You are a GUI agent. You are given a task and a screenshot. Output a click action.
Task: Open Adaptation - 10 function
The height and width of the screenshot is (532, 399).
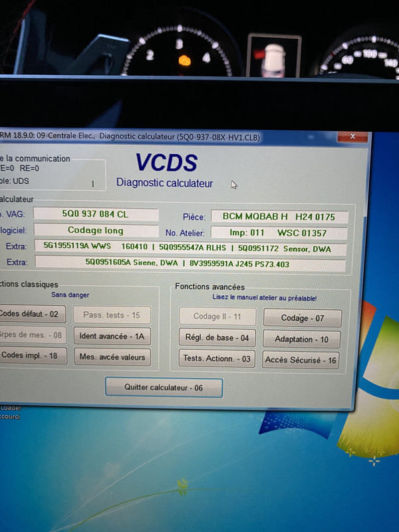click(x=301, y=339)
